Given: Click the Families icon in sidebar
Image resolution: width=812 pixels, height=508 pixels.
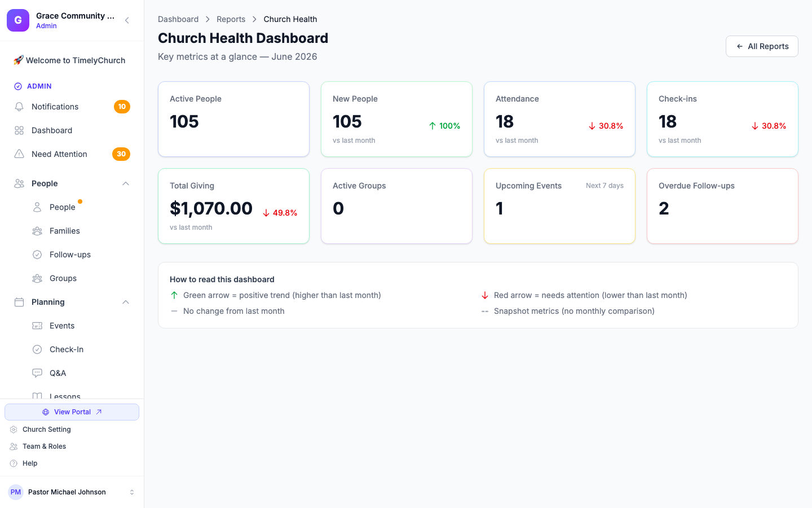Looking at the screenshot, I should pos(37,231).
